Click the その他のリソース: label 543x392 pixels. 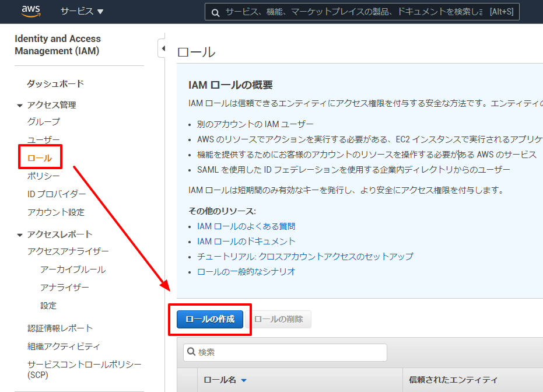coord(222,211)
